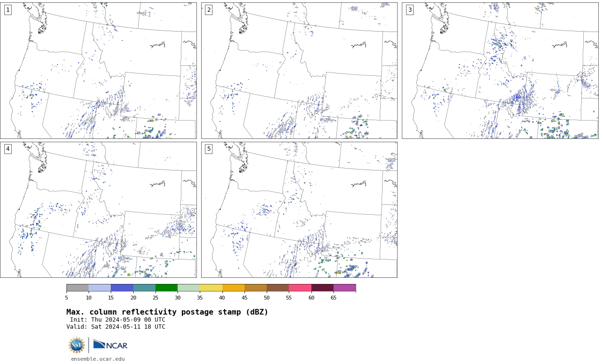Open ensemble member 3 map thumbnail

pyautogui.click(x=500, y=71)
